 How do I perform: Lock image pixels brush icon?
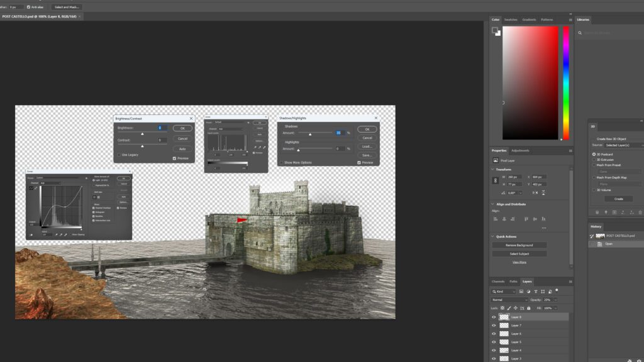tap(509, 308)
